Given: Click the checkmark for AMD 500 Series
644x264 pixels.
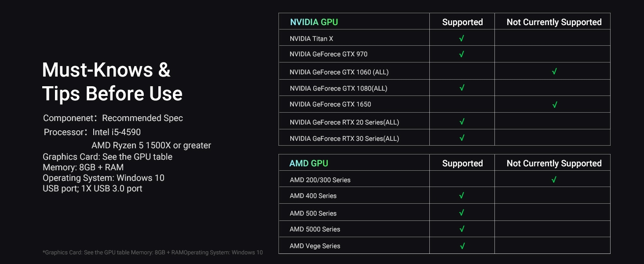Looking at the screenshot, I should coord(461,213).
